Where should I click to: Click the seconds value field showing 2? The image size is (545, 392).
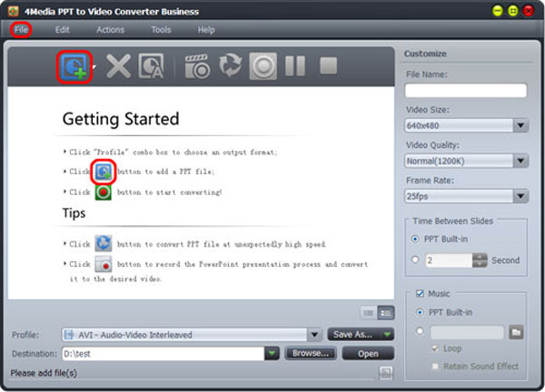pos(449,260)
